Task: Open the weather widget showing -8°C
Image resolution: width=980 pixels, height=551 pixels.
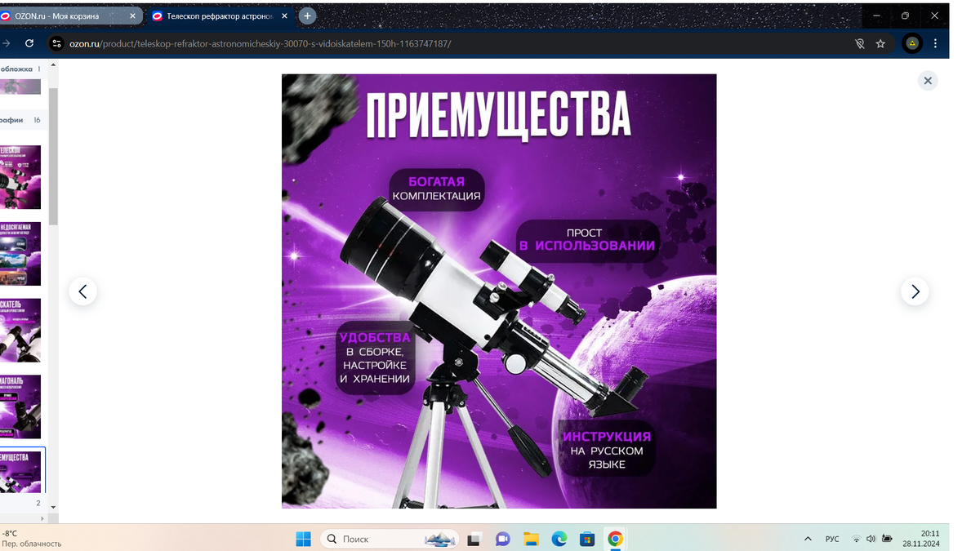Action: tap(31, 538)
